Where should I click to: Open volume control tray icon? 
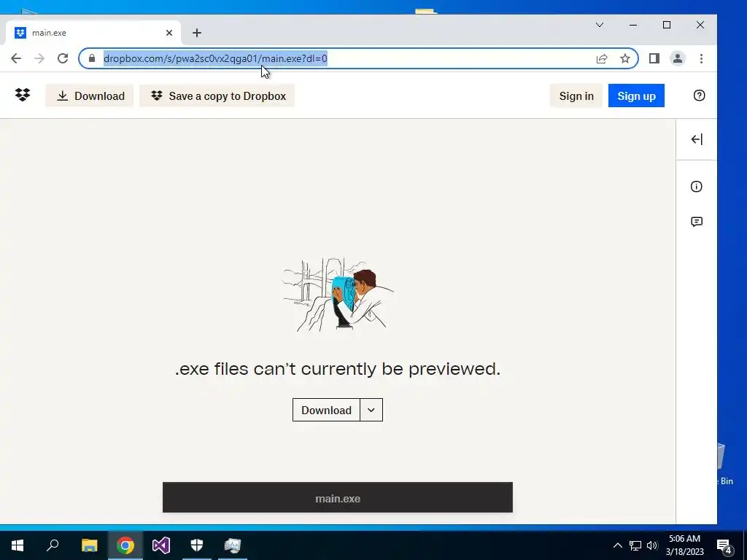pyautogui.click(x=651, y=545)
